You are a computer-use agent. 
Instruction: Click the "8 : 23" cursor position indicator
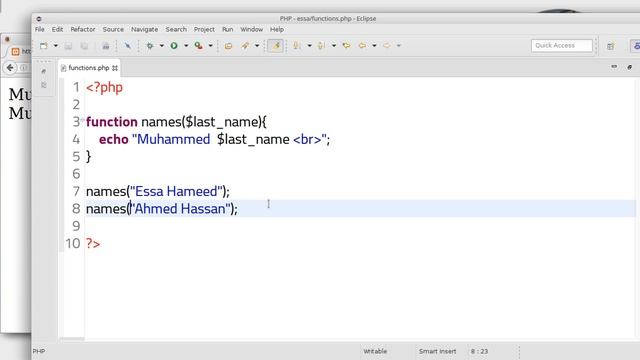coord(479,351)
